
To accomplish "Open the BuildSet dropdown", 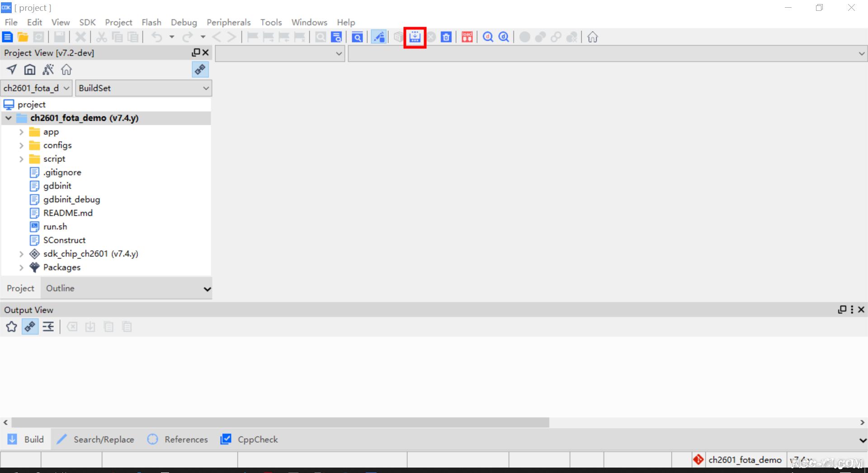I will (144, 88).
